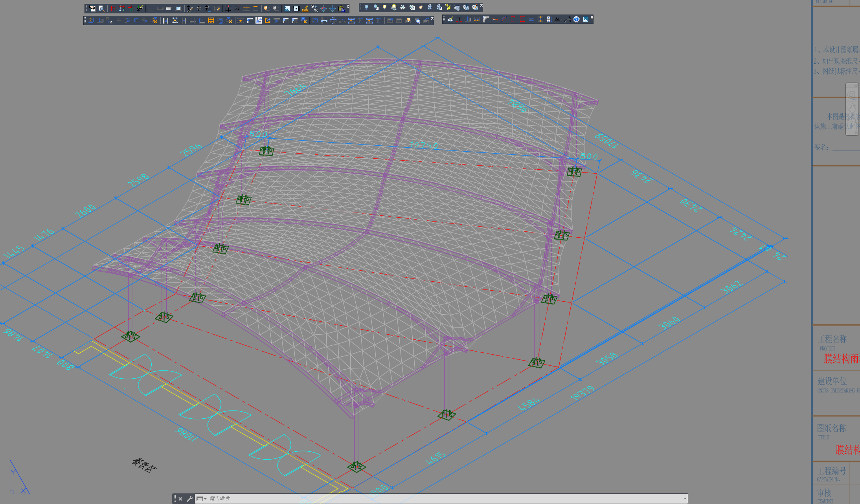The width and height of the screenshot is (860, 504).
Task: Click the navigation bar pan hand icon
Action: pyautogui.click(x=852, y=107)
